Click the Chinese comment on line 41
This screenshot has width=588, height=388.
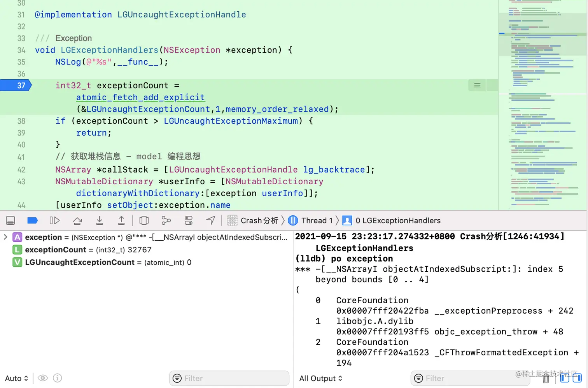point(128,156)
